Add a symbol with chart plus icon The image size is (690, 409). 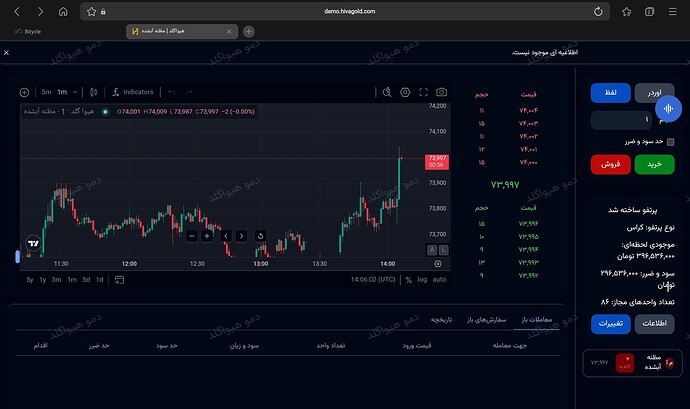[24, 92]
